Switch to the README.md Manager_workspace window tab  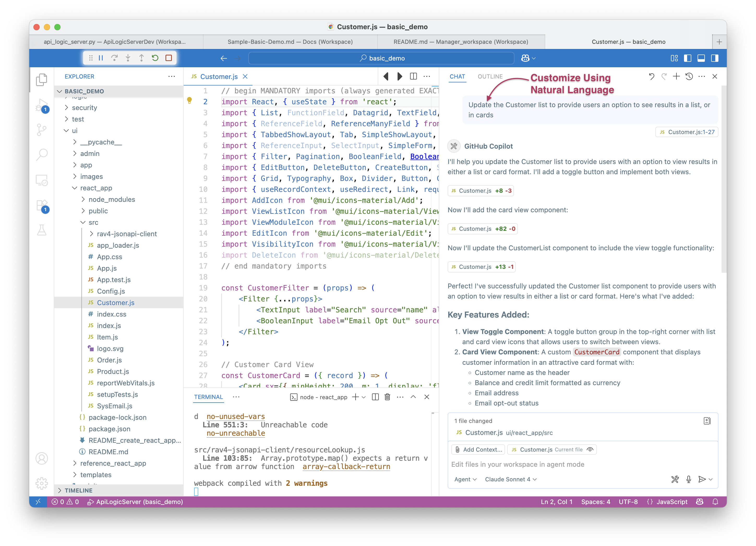pos(461,42)
